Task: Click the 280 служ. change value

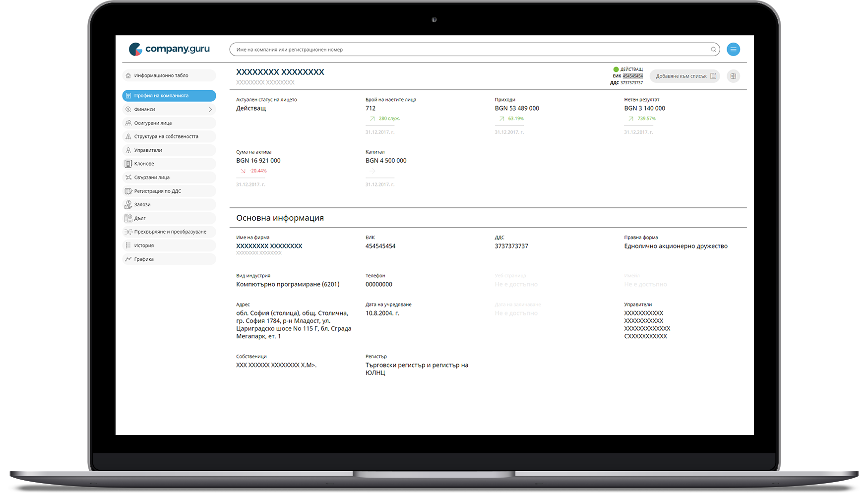Action: click(389, 119)
